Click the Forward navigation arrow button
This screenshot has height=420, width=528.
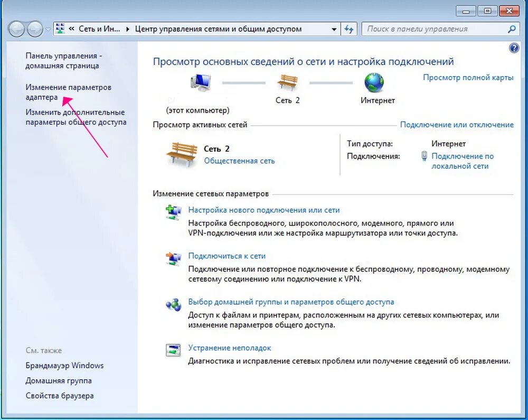coord(35,29)
